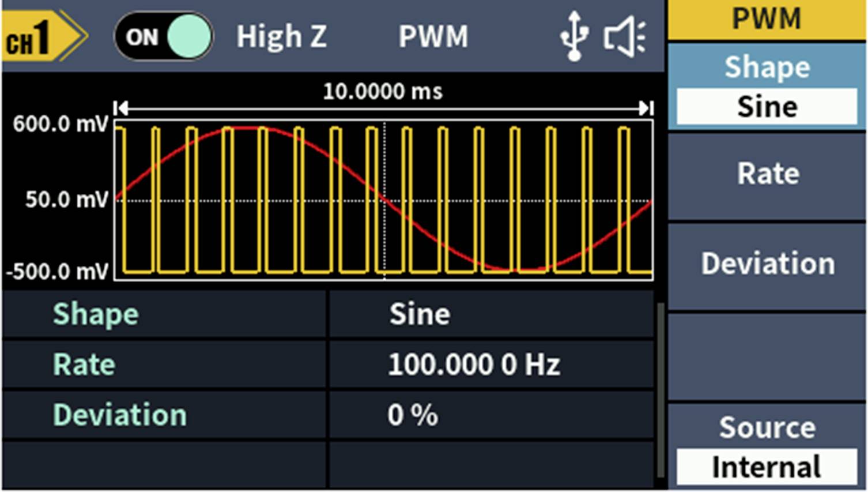
Task: Open the Shape selection showing Sine
Action: click(767, 106)
